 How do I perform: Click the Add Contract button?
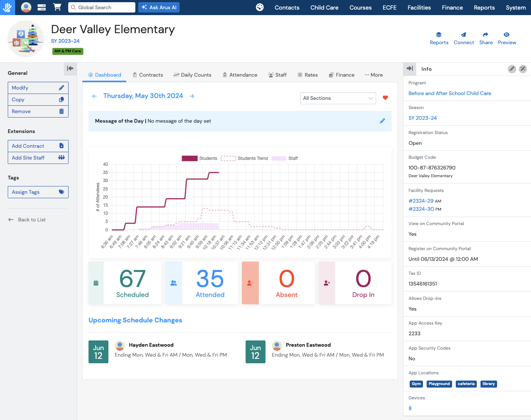point(38,146)
